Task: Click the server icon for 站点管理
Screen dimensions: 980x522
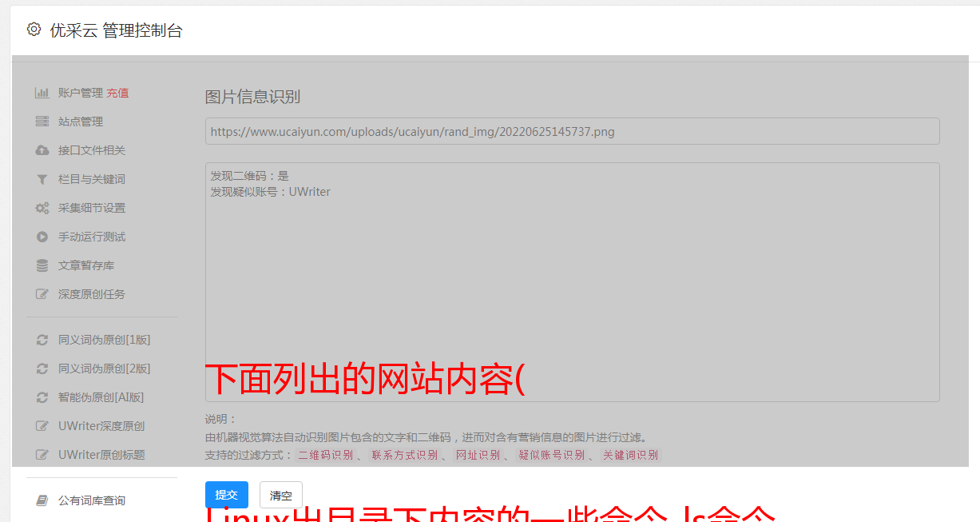Action: coord(42,122)
